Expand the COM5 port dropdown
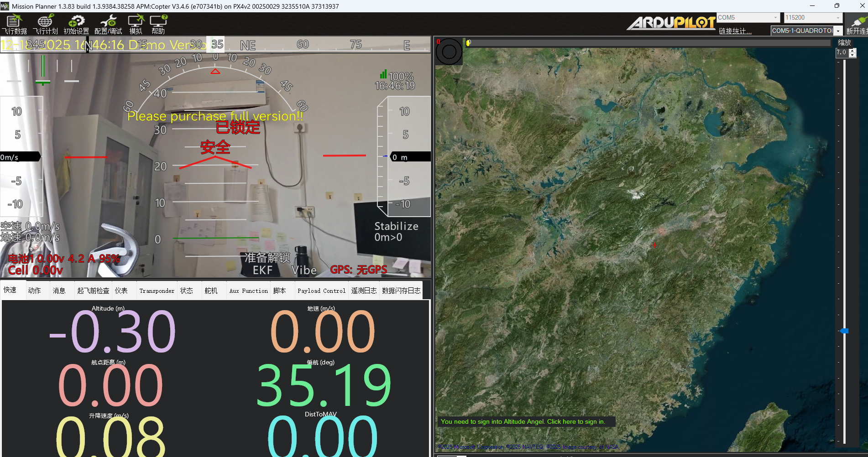The width and height of the screenshot is (868, 457). [x=775, y=18]
